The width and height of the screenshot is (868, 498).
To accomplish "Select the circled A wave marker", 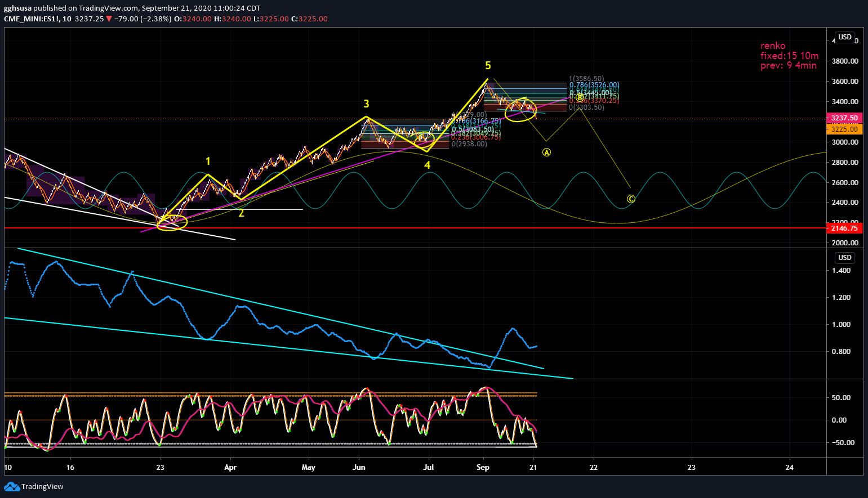I will coord(546,152).
